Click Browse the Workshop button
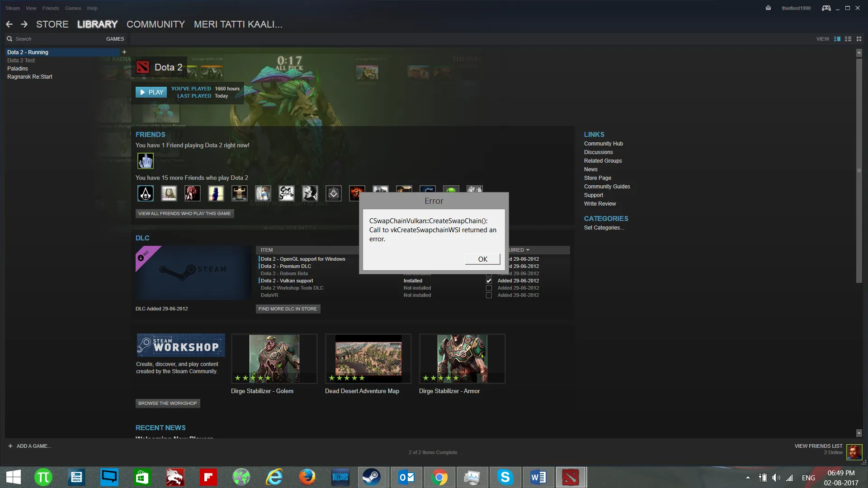Screen dimensions: 868x488 click(x=167, y=403)
